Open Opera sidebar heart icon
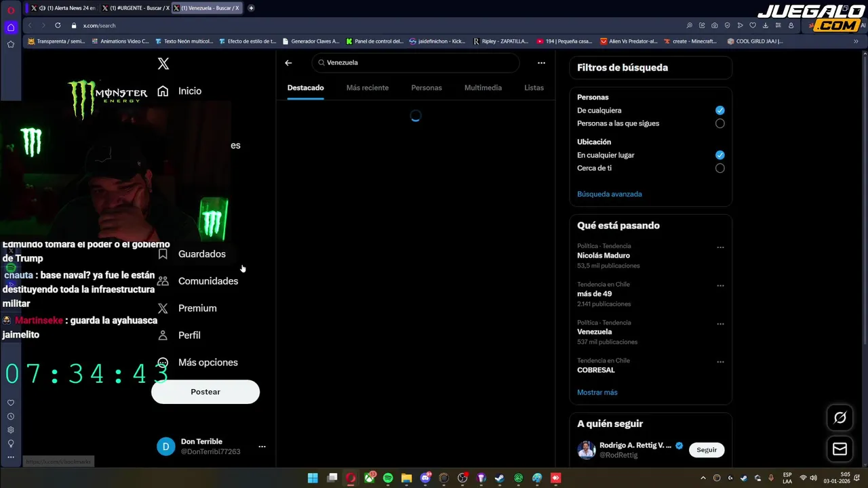 (11, 403)
